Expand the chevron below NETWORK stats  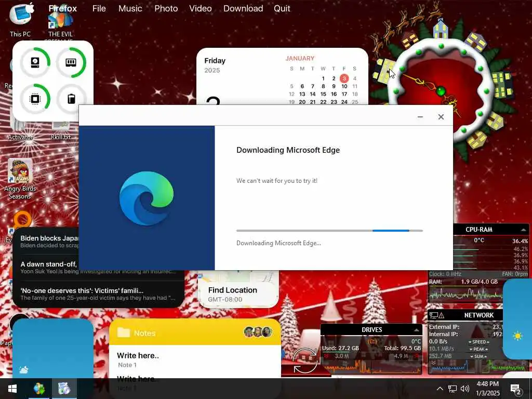click(x=433, y=363)
